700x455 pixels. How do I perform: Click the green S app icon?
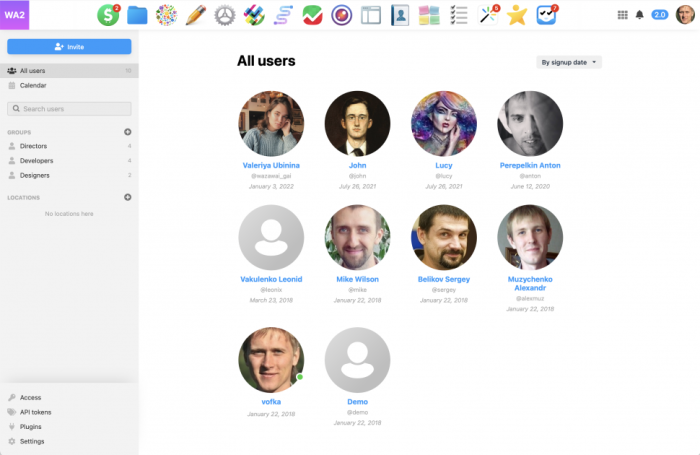(x=108, y=15)
